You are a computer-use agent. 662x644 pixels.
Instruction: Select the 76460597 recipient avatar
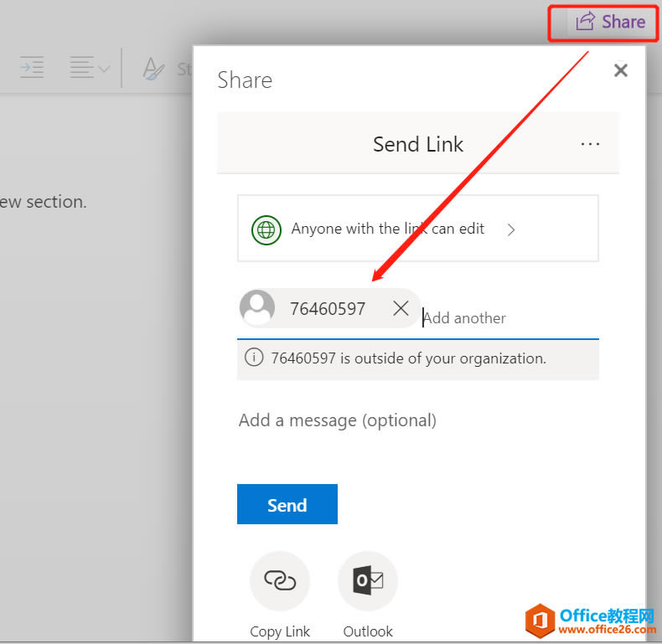257,308
